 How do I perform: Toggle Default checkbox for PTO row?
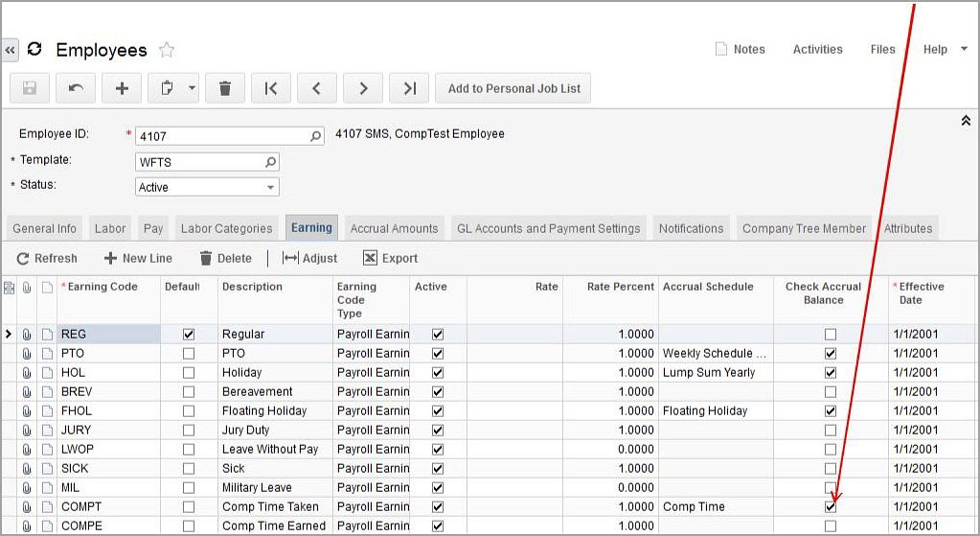(x=189, y=353)
